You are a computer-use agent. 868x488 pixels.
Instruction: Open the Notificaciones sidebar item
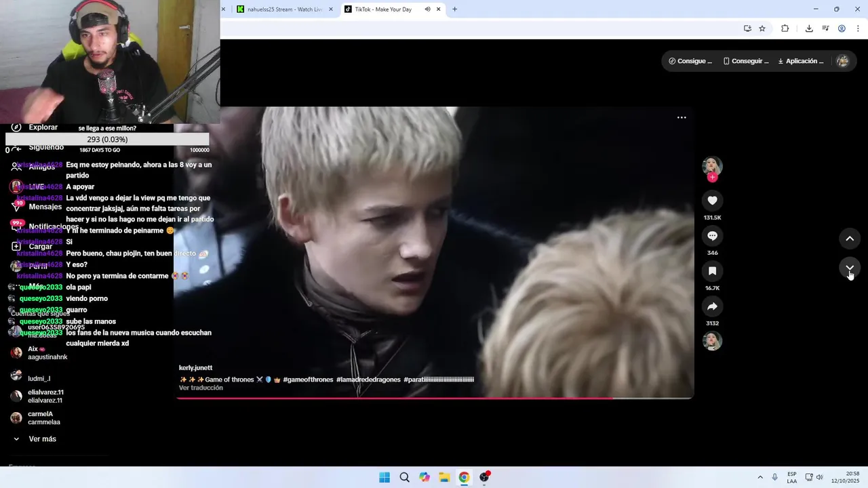coord(45,226)
